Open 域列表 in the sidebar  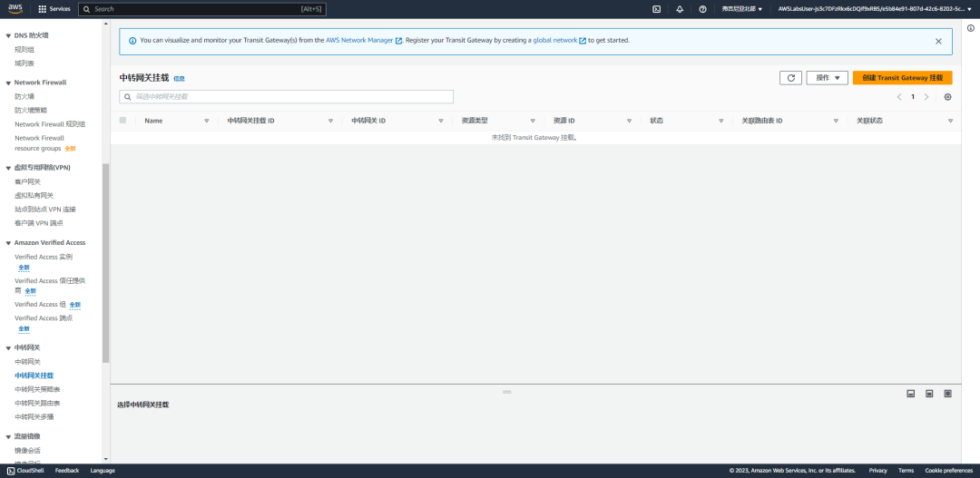pyautogui.click(x=24, y=63)
